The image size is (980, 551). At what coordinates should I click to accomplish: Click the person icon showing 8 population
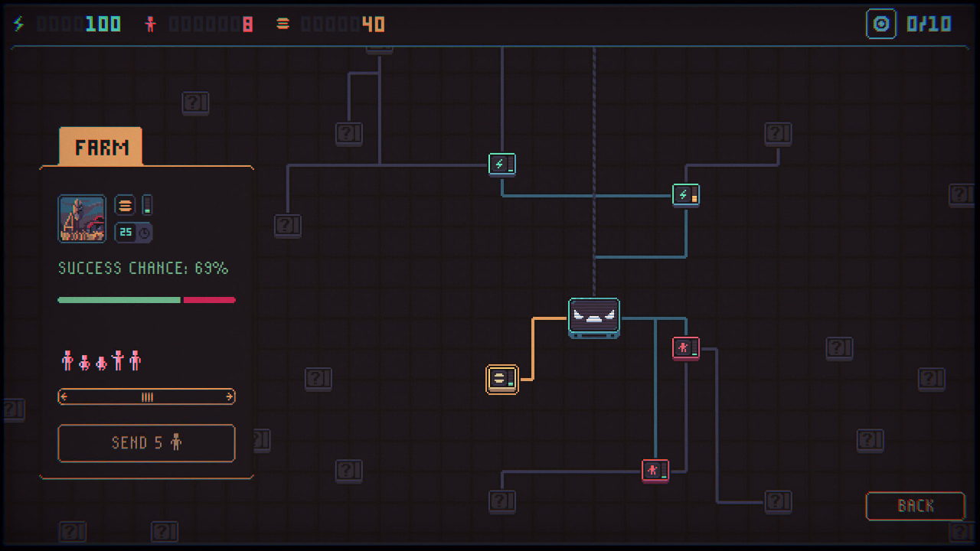point(152,24)
